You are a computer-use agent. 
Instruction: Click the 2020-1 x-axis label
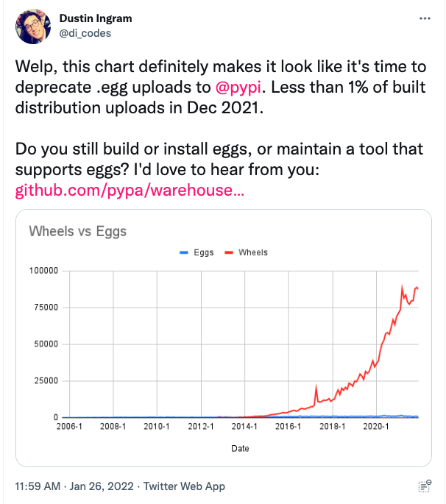click(377, 427)
